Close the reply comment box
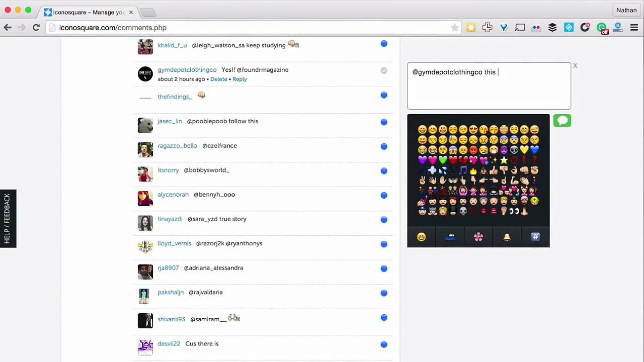644x362 pixels. pyautogui.click(x=575, y=66)
